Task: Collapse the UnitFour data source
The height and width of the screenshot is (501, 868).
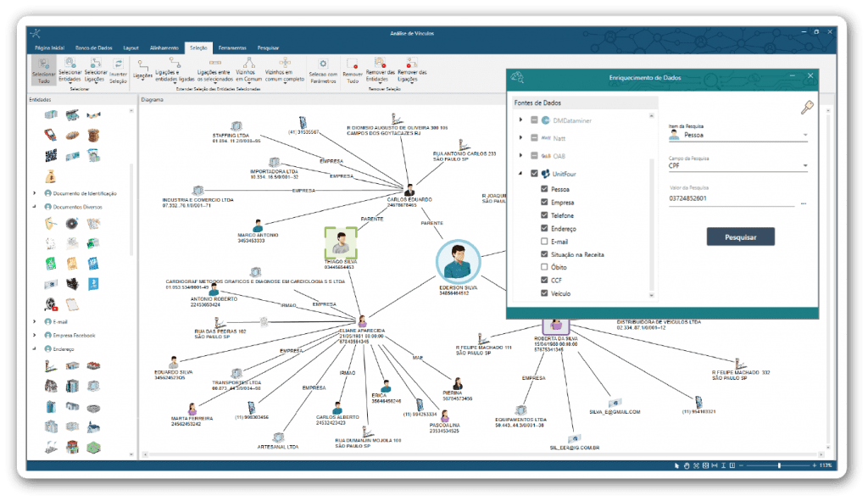Action: 521,173
